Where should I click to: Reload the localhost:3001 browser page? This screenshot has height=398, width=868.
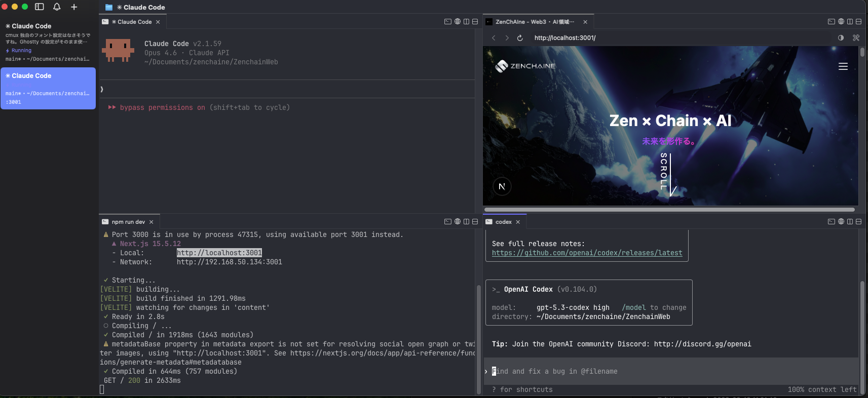point(520,38)
